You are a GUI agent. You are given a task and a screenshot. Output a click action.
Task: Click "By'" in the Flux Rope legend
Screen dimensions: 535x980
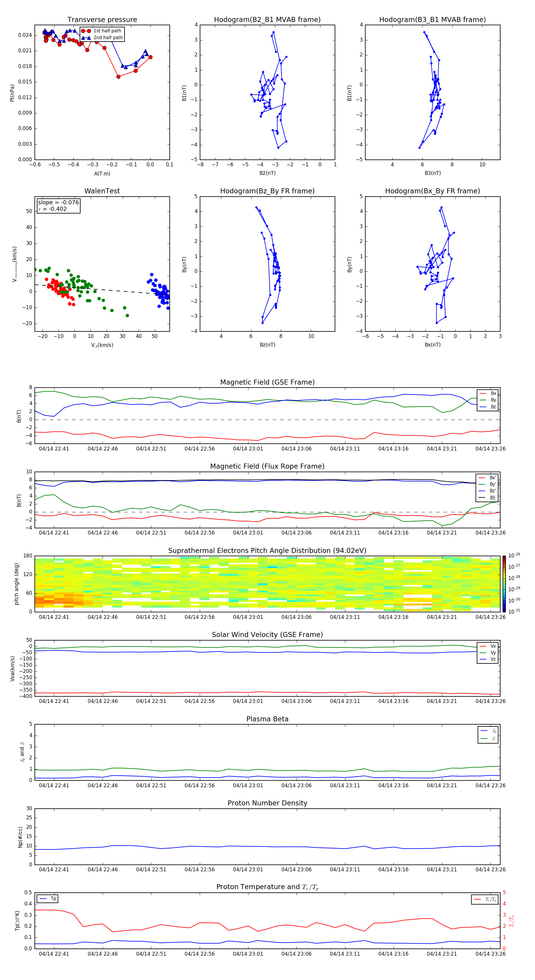[487, 484]
